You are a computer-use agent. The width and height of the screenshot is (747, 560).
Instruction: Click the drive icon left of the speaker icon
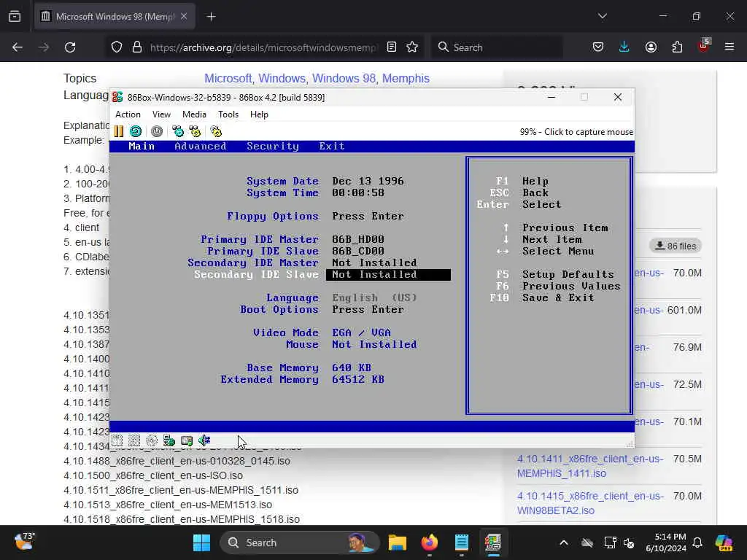point(187,440)
